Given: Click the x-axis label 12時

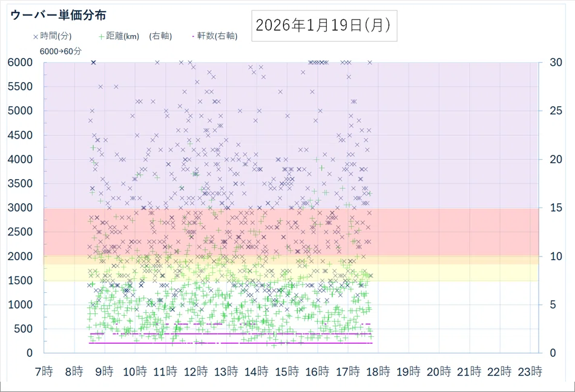Looking at the screenshot, I should (x=196, y=372).
